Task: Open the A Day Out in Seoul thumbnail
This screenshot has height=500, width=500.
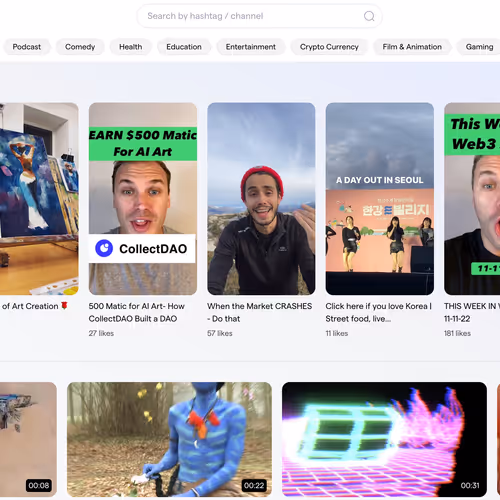Action: pos(380,199)
